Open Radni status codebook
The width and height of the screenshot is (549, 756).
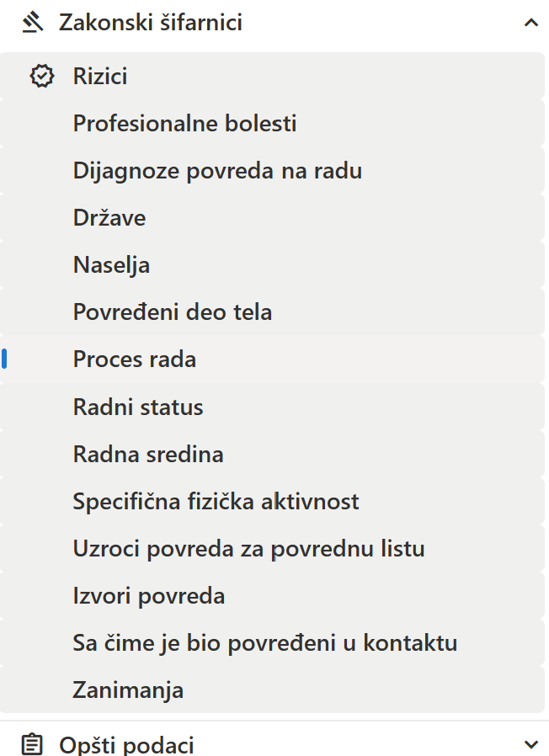273,407
